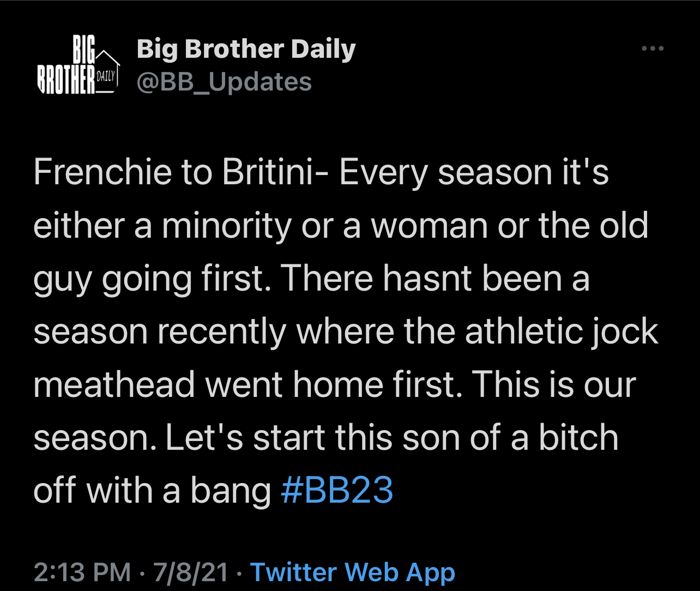Click the word bang before the hashtag

231,491
